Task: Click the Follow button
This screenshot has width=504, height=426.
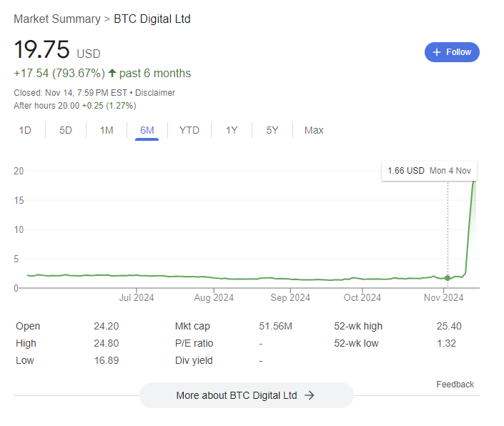Action: 452,52
